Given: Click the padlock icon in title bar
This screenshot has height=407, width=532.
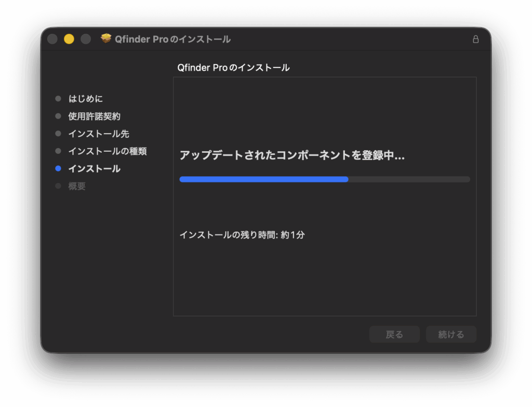Looking at the screenshot, I should click(x=475, y=40).
